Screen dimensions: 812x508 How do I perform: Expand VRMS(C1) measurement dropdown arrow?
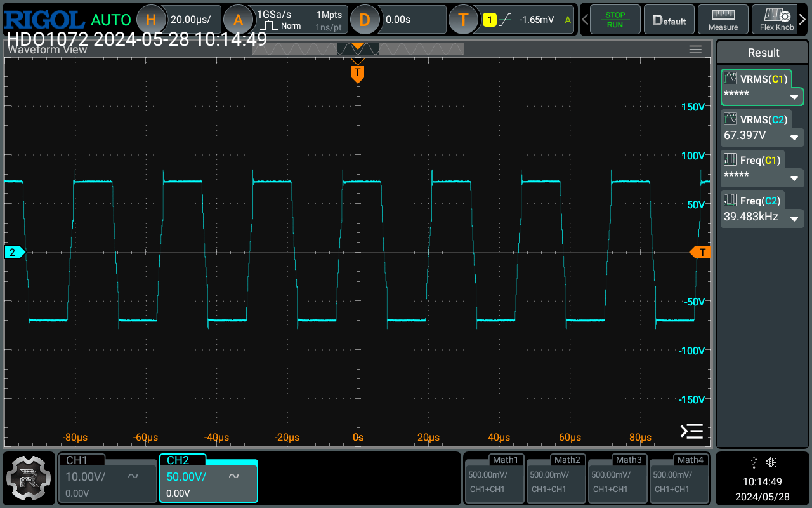(794, 97)
